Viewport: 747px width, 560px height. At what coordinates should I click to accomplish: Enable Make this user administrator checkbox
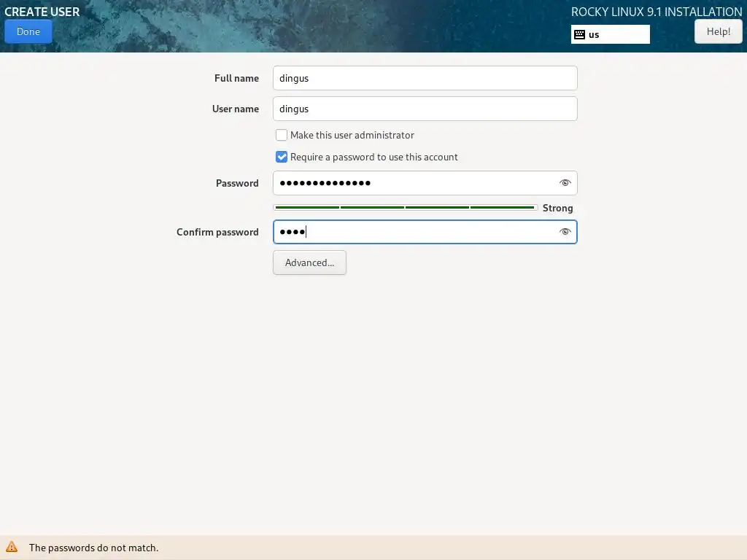click(x=282, y=135)
